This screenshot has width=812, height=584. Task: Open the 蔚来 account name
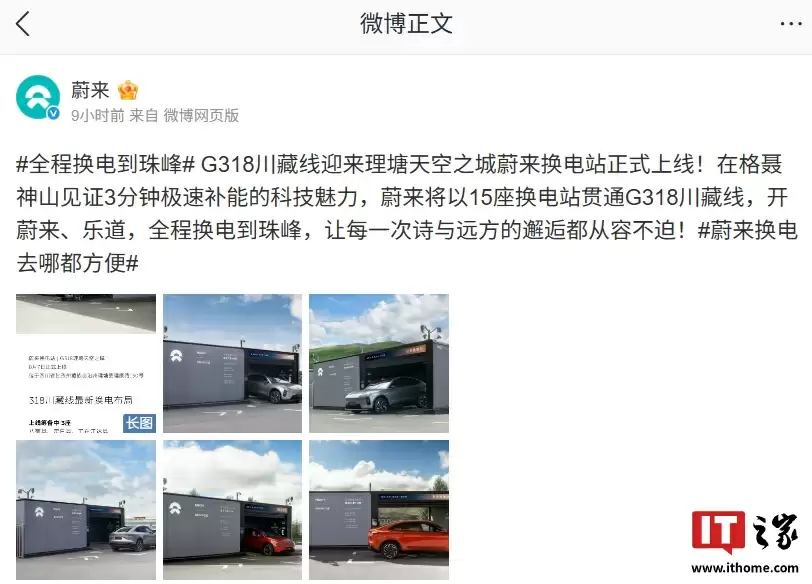(90, 90)
